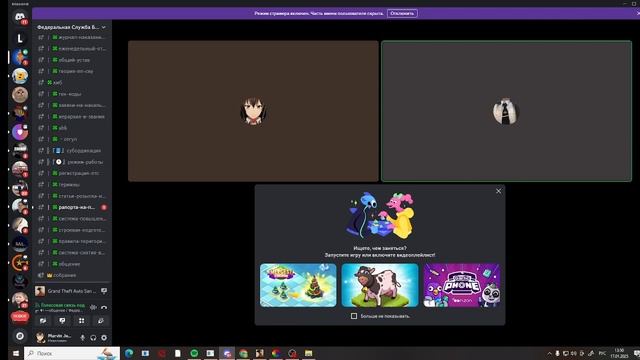Open user settings gear icon

pyautogui.click(x=104, y=338)
